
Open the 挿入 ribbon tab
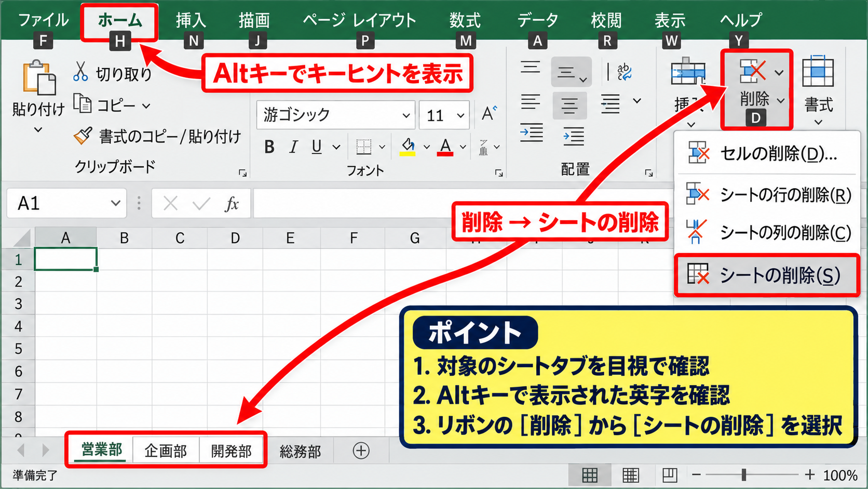coord(191,20)
